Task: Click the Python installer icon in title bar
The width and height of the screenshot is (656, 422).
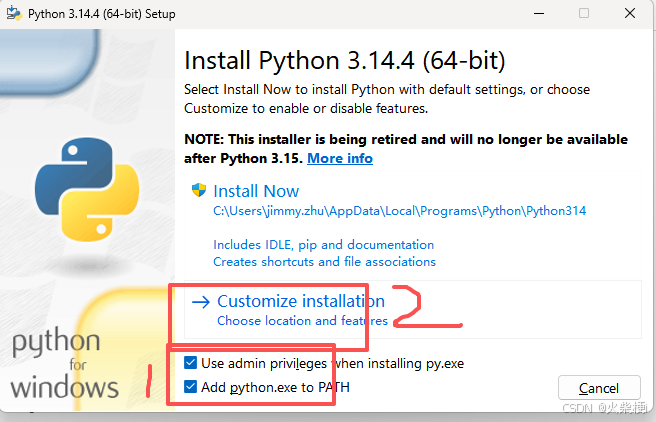Action: (x=14, y=13)
